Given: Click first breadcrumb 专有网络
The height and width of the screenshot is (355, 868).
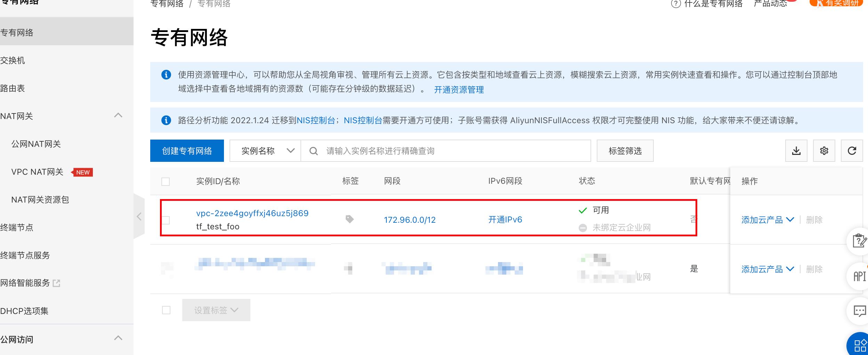Looking at the screenshot, I should click(x=167, y=4).
